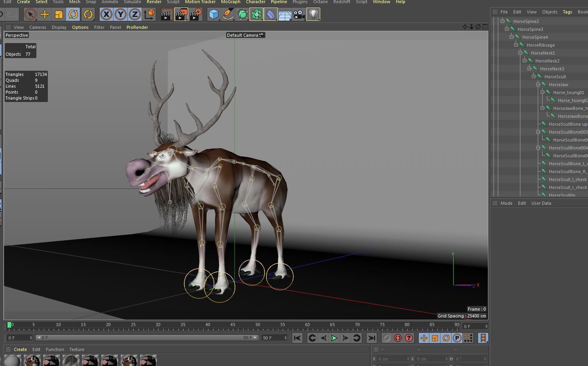Collapse the Horse_toung01 tree node
This screenshot has height=366, width=588.
coord(543,92)
